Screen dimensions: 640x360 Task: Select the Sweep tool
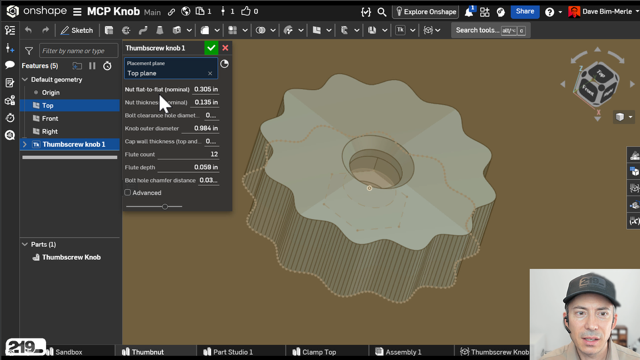click(x=143, y=30)
